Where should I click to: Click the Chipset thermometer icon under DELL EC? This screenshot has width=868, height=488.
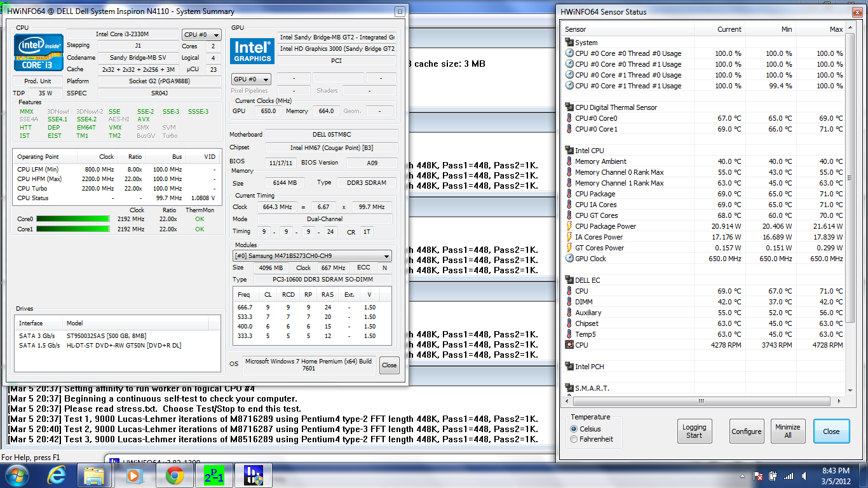[569, 323]
